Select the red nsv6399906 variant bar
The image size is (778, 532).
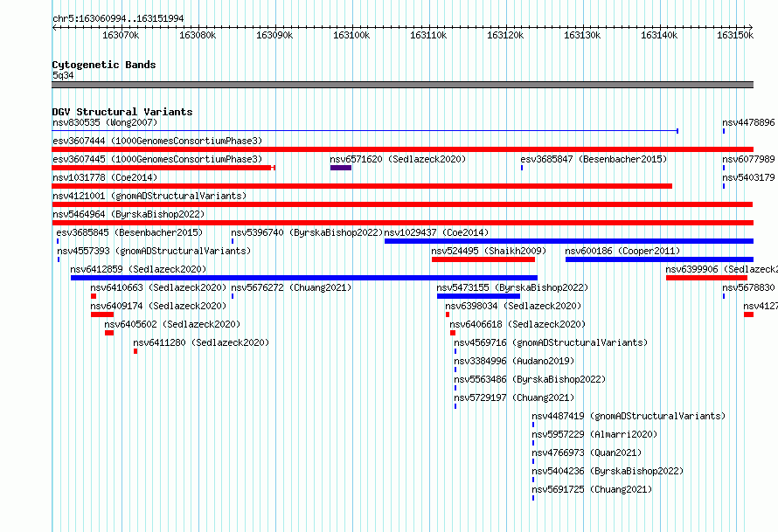(706, 278)
